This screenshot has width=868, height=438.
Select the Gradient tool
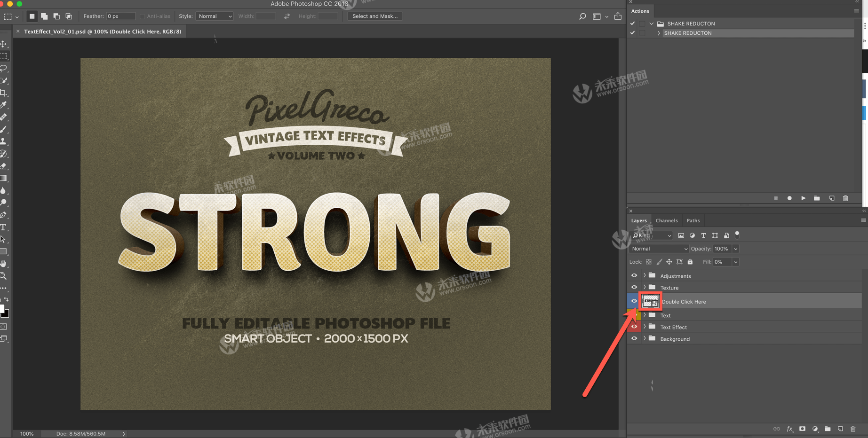(4, 178)
